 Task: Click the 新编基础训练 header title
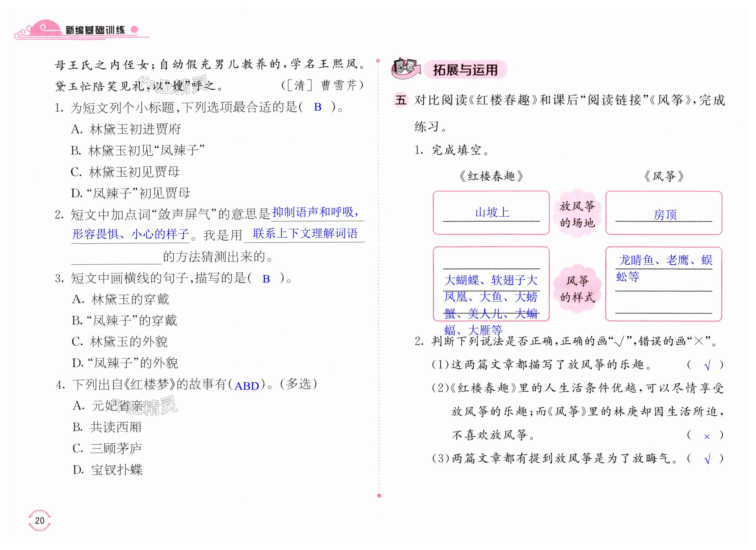(95, 30)
